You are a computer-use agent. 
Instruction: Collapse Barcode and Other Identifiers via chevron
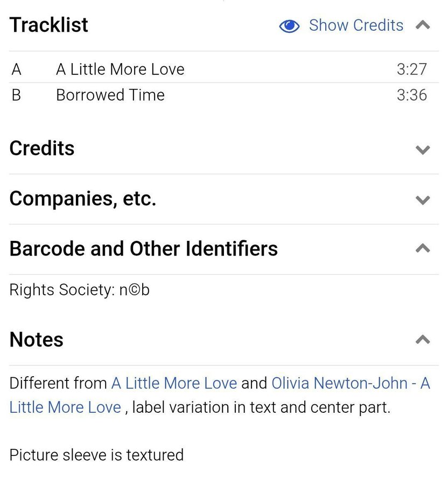(x=423, y=248)
